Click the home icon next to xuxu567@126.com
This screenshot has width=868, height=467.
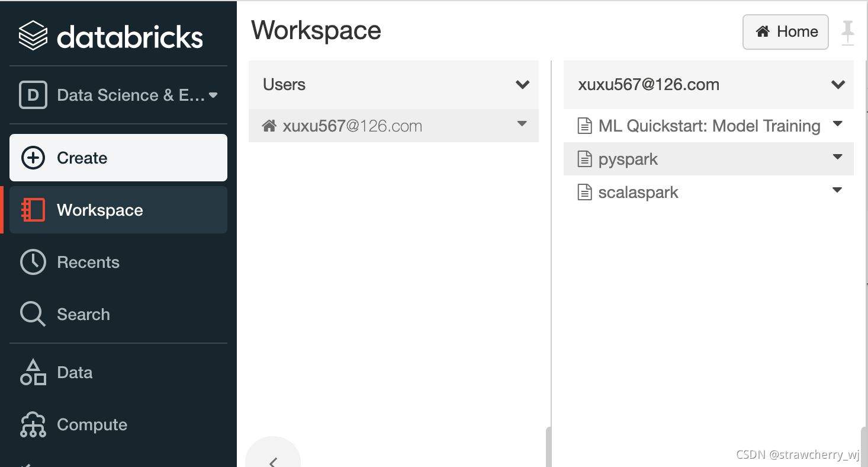(x=270, y=125)
